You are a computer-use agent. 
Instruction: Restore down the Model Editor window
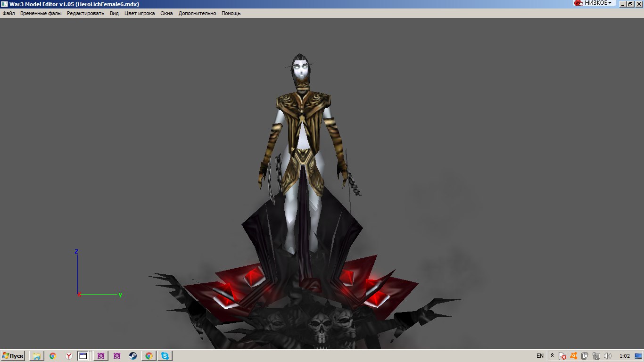[x=630, y=4]
